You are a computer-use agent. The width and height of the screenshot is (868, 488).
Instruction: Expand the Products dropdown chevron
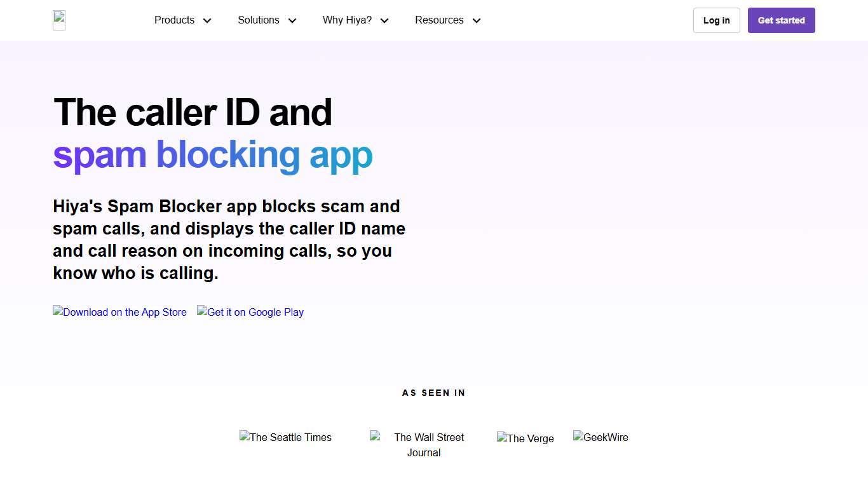point(207,20)
